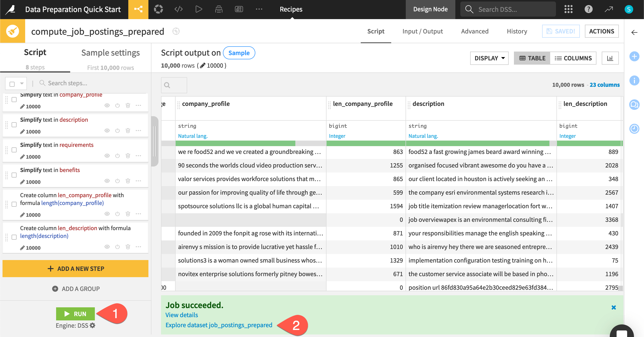Open the Datasets circular icon in top bar

(158, 9)
